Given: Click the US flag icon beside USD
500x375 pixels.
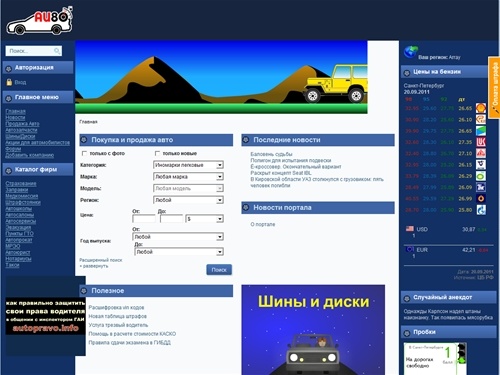Looking at the screenshot, I should (410, 229).
